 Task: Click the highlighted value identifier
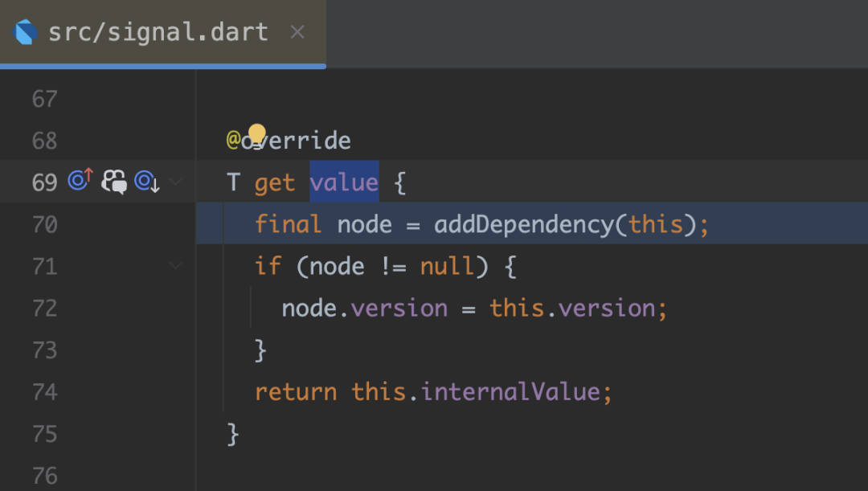coord(344,182)
